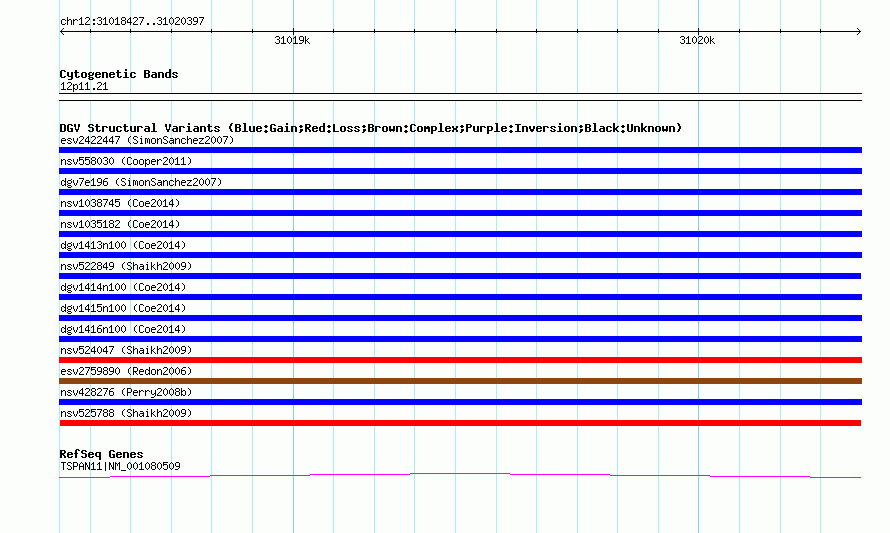Select the blue bar under nsv1038745
The width and height of the screenshot is (890, 533).
460,213
